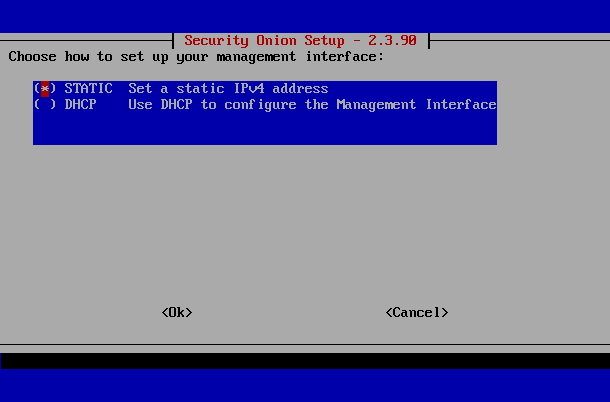The image size is (610, 402).
Task: Abort setup with the Cancel button
Action: click(417, 312)
